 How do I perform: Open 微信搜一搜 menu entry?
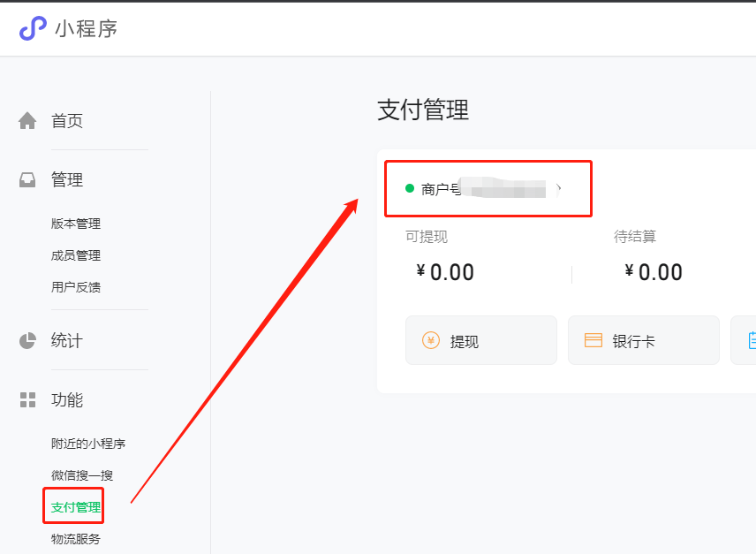(x=82, y=475)
